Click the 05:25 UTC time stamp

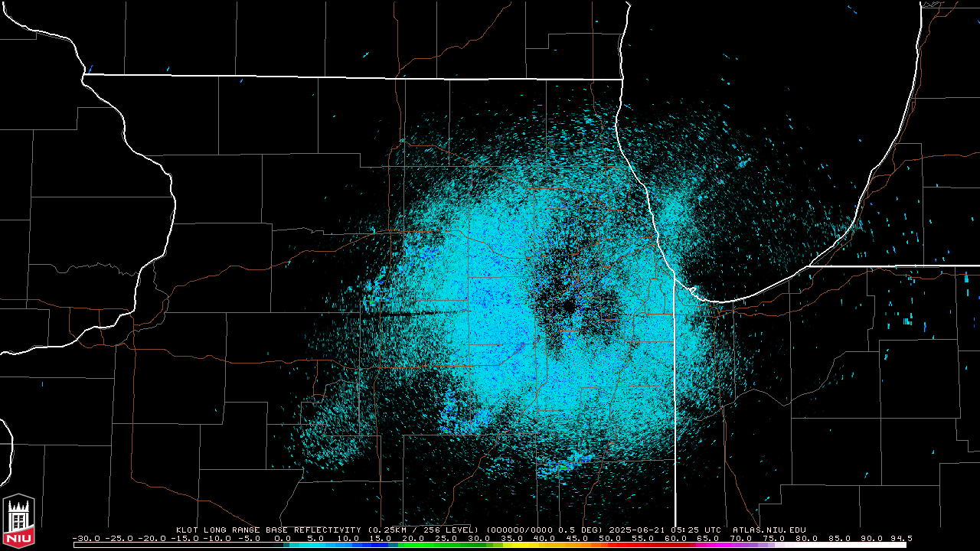click(696, 530)
